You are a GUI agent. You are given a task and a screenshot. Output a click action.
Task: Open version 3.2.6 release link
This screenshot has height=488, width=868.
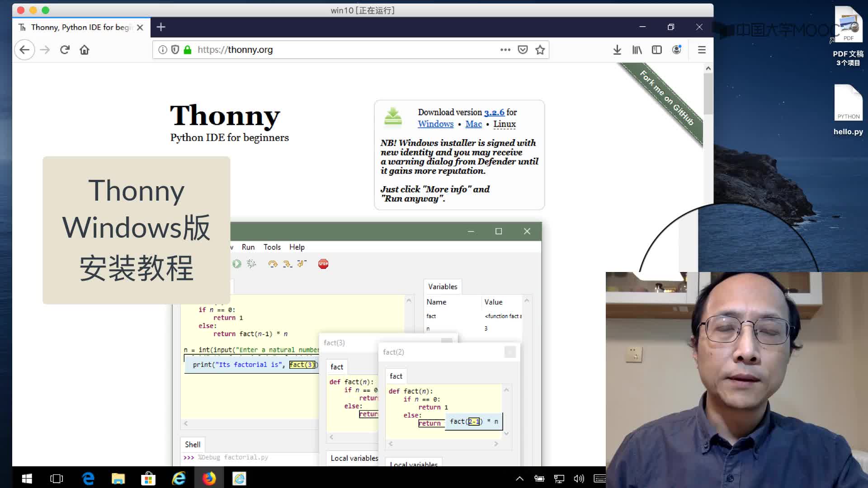click(494, 112)
